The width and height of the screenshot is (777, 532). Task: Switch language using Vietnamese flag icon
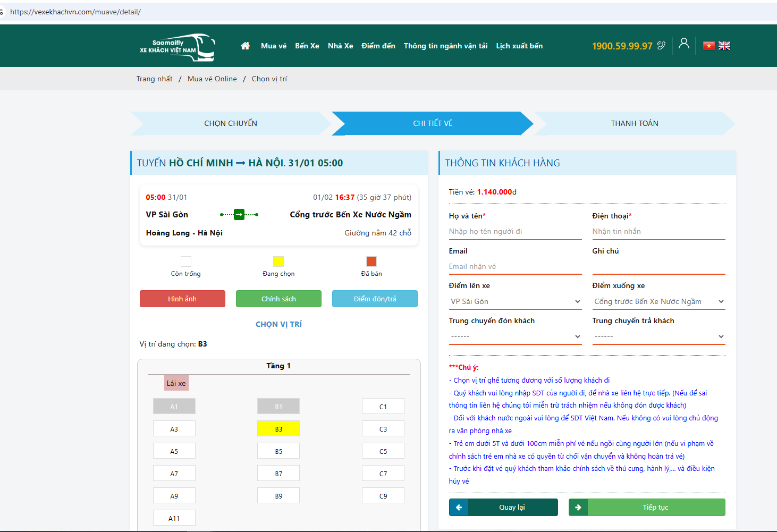coord(709,46)
